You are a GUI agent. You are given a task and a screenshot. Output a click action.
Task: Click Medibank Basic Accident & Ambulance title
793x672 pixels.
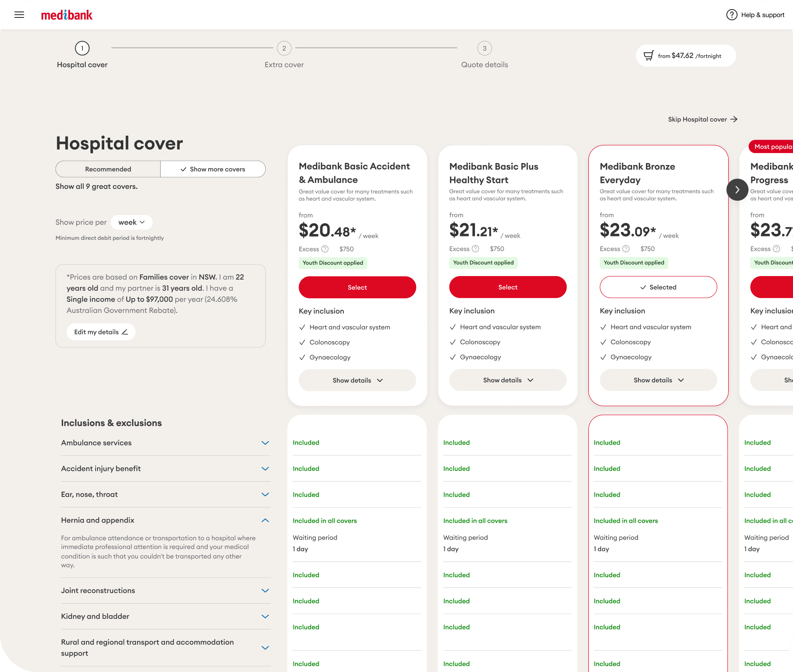click(354, 173)
